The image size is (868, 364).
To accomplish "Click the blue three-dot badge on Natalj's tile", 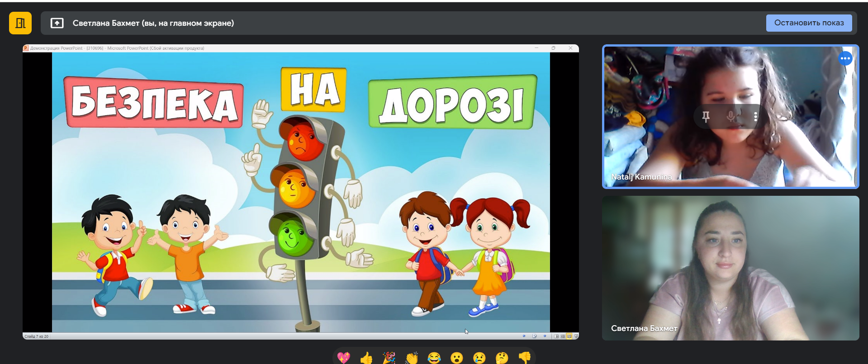I will point(845,58).
